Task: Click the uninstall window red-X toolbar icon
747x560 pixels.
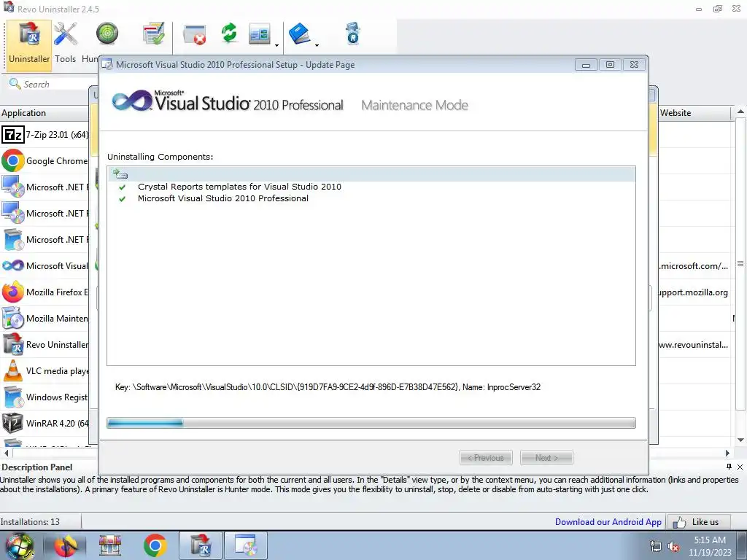Action: 194,34
